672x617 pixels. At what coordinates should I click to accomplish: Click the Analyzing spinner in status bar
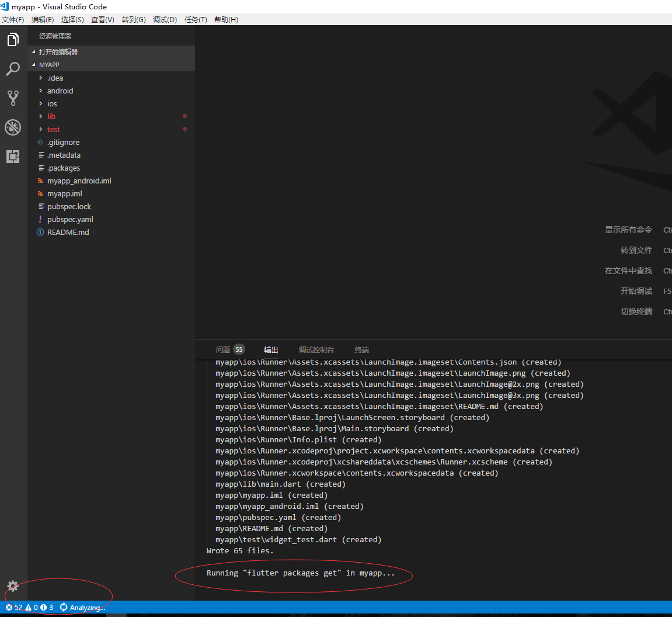64,607
